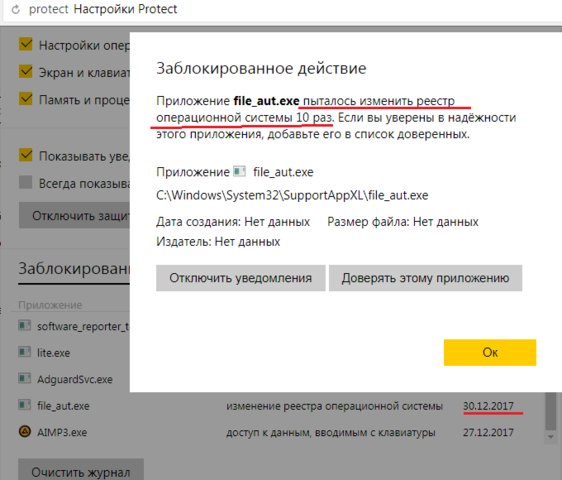Click 'Доверять этому приложению' button

coord(425,278)
